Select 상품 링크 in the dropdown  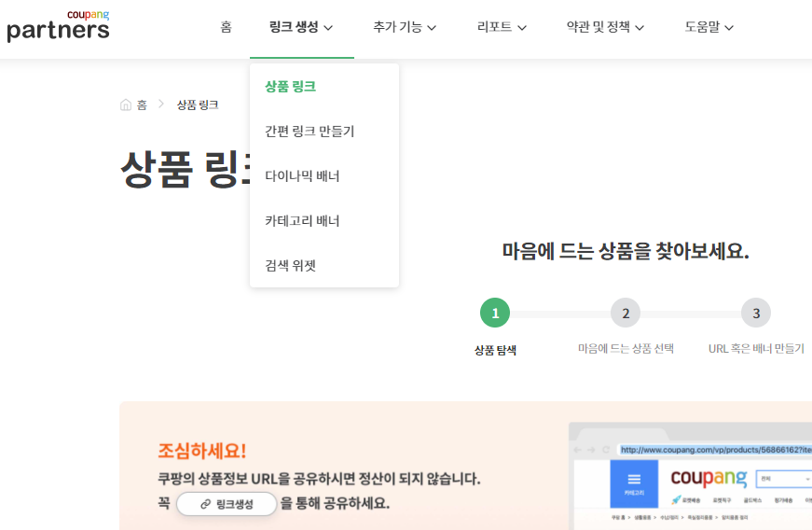(291, 87)
